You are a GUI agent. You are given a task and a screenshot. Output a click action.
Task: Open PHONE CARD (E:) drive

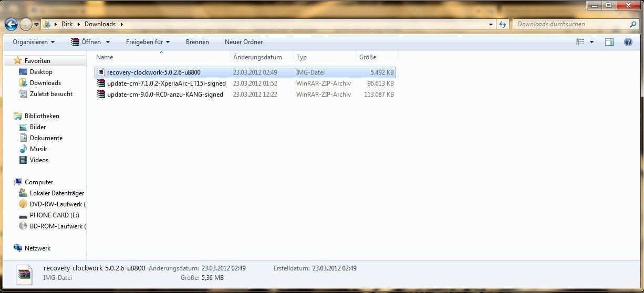click(x=55, y=215)
